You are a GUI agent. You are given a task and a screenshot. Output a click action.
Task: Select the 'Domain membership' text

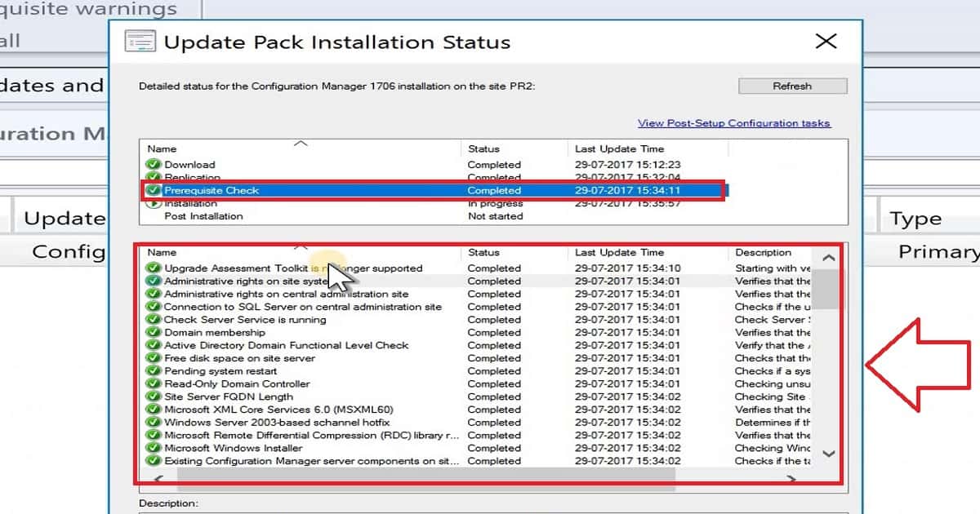pyautogui.click(x=214, y=332)
